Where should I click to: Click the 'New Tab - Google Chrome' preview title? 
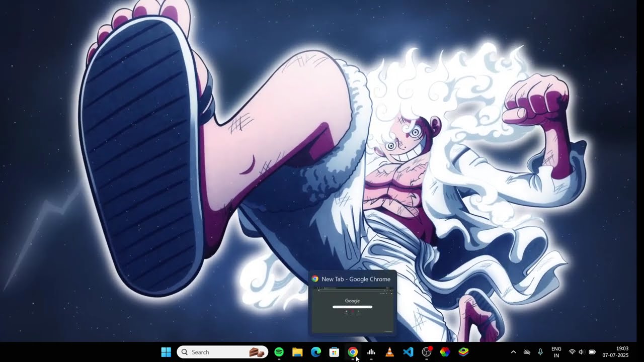(x=356, y=279)
